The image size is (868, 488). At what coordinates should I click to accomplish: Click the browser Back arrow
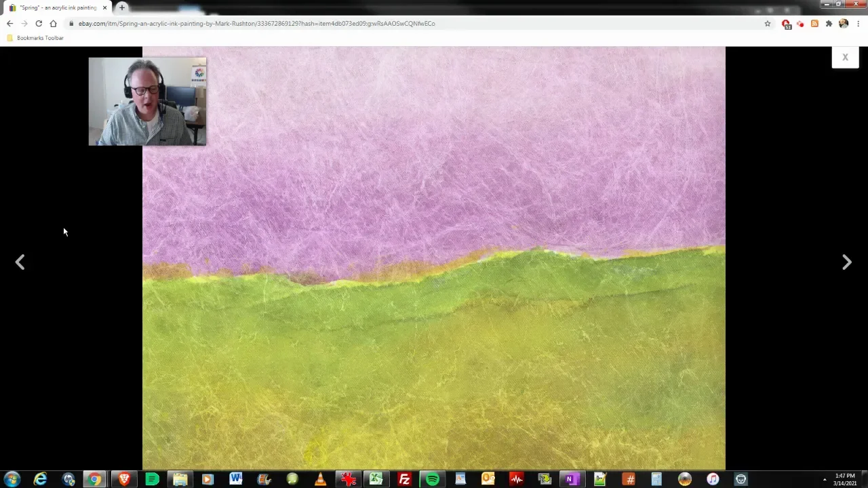click(9, 24)
